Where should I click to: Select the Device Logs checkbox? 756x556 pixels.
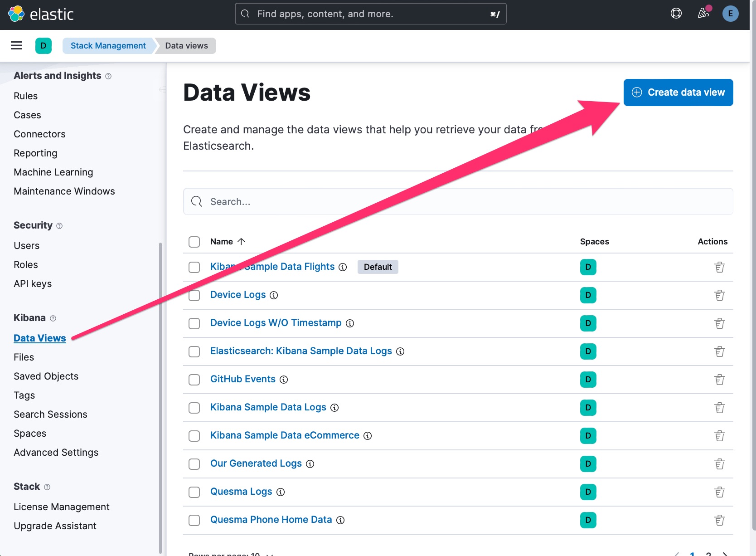click(x=194, y=295)
